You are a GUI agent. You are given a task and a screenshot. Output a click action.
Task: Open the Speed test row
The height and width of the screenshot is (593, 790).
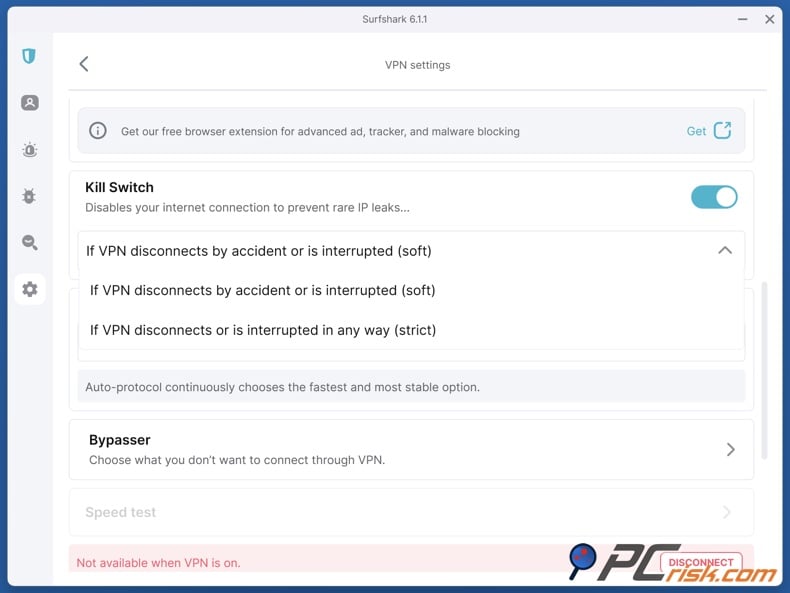coord(411,512)
